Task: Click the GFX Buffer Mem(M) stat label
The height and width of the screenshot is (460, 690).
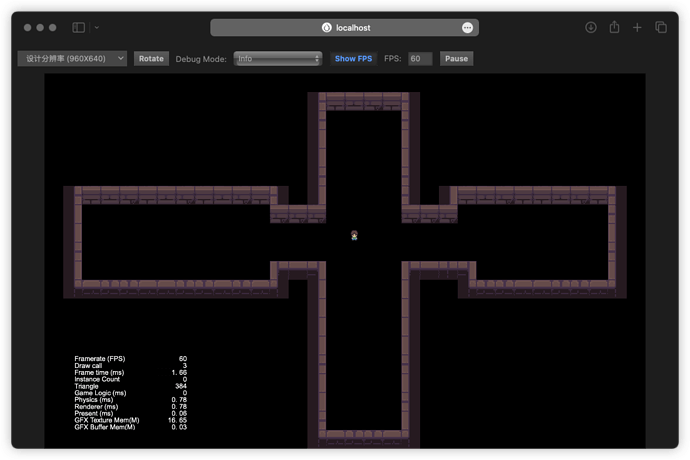Action: [x=105, y=427]
